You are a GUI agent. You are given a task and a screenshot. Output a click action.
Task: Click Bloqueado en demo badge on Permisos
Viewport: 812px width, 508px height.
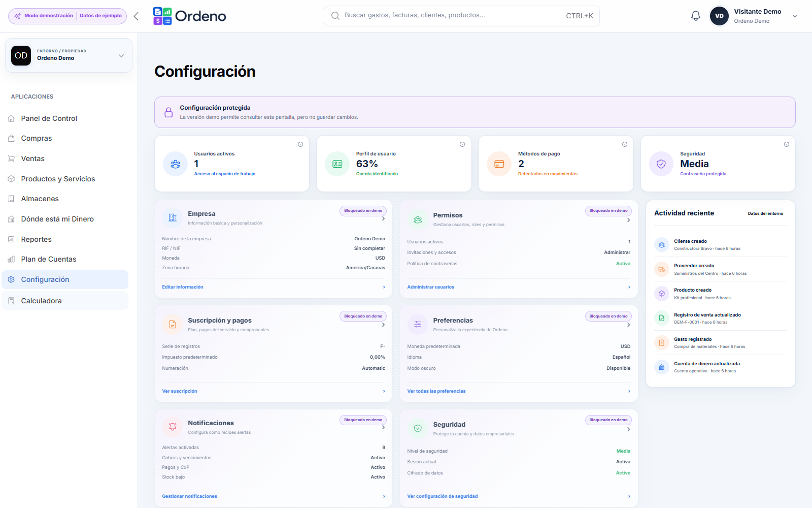tap(608, 211)
